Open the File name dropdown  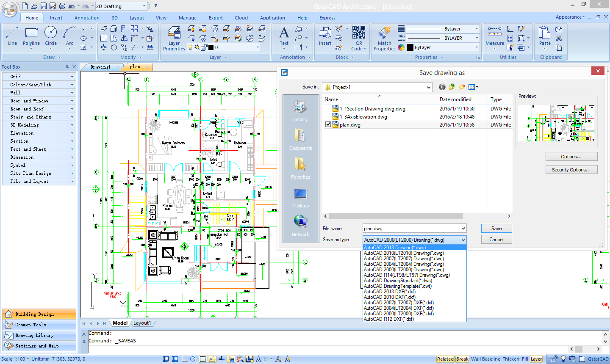[x=463, y=229]
